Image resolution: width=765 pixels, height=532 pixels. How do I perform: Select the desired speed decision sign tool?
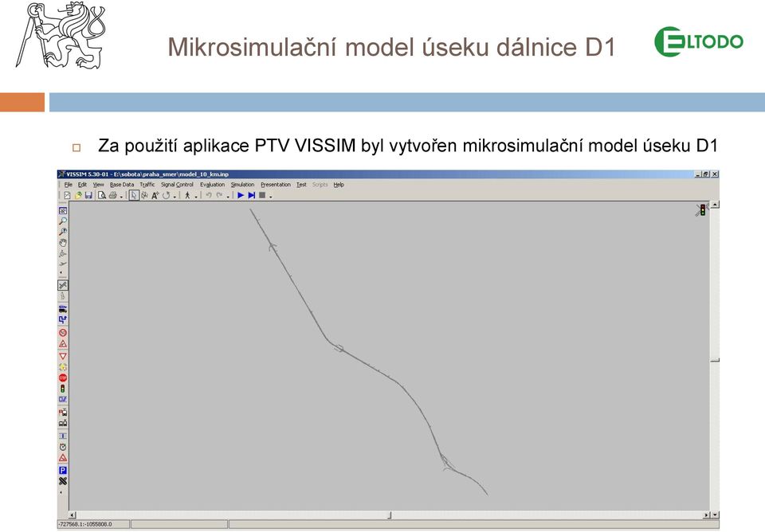(63, 333)
